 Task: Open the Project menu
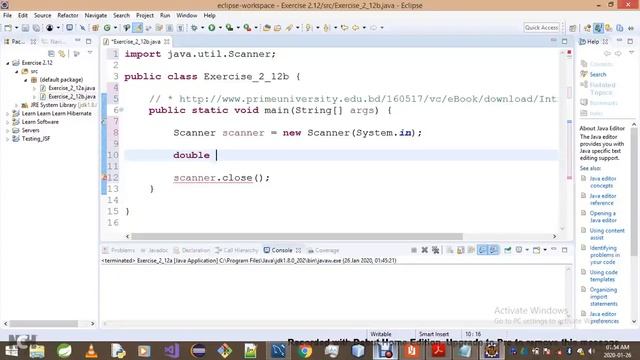[x=145, y=16]
